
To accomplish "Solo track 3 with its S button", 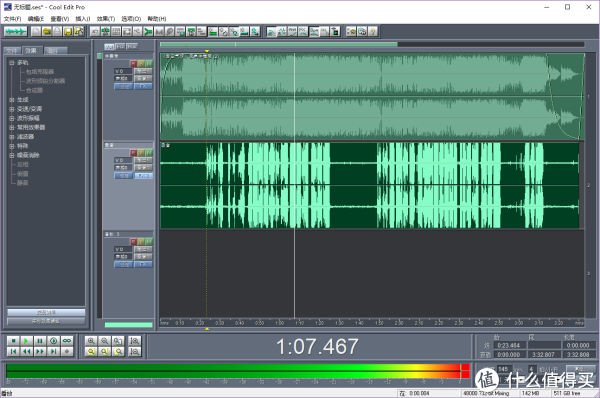I will pyautogui.click(x=141, y=241).
